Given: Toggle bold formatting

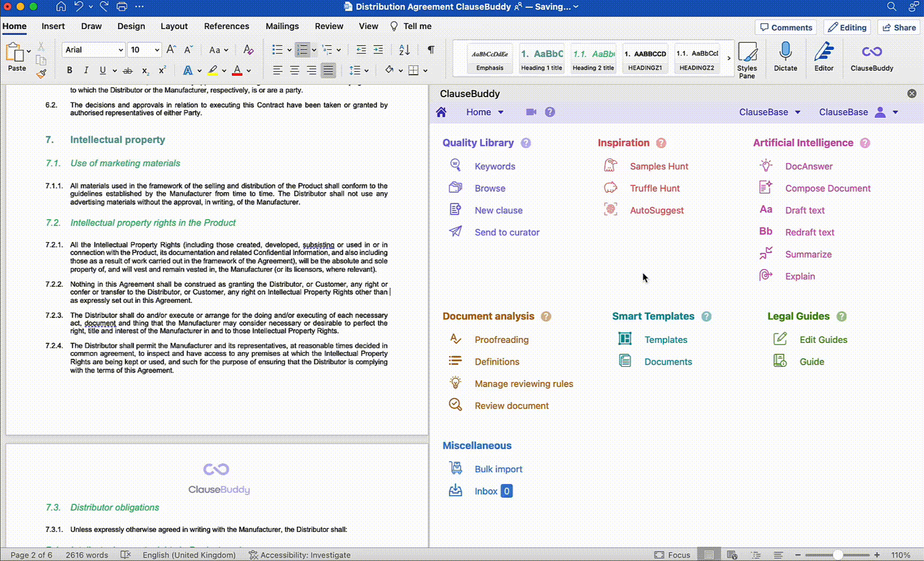Looking at the screenshot, I should pyautogui.click(x=69, y=70).
